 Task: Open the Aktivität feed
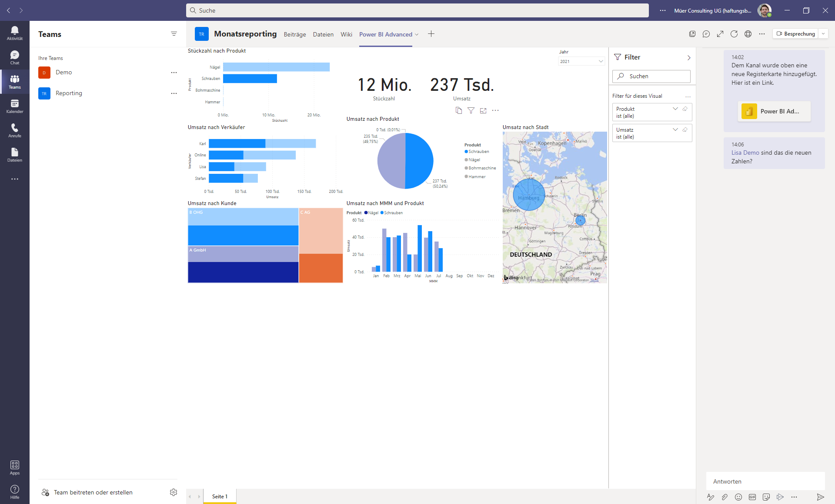(x=15, y=33)
